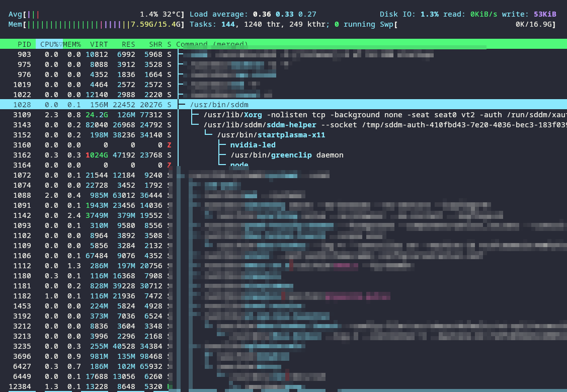Sort by the RES column header
The height and width of the screenshot is (392, 567).
pyautogui.click(x=128, y=44)
